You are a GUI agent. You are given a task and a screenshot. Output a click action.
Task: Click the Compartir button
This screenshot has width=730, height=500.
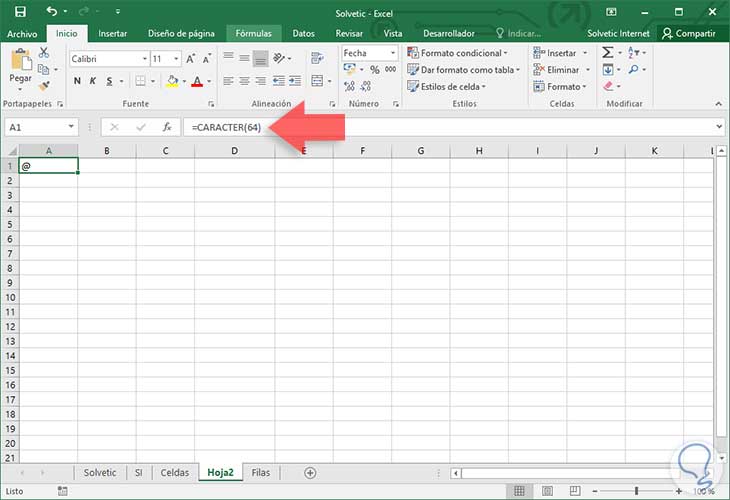point(689,34)
